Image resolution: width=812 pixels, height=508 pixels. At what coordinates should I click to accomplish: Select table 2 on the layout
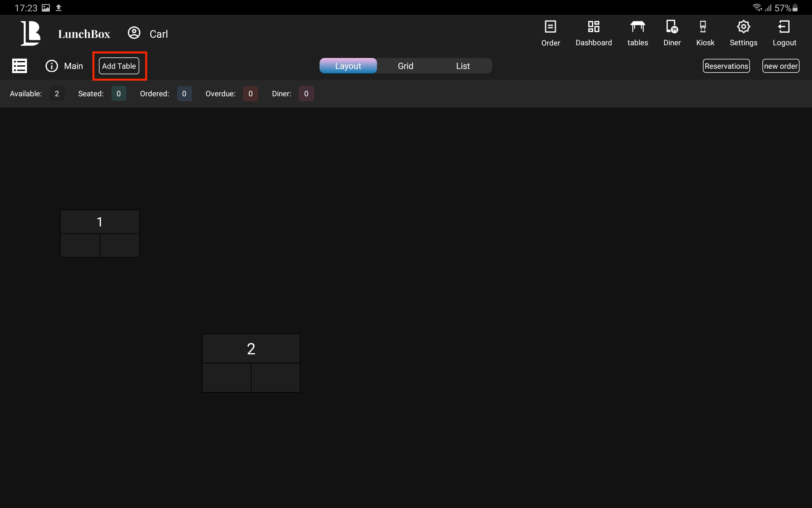point(251,363)
